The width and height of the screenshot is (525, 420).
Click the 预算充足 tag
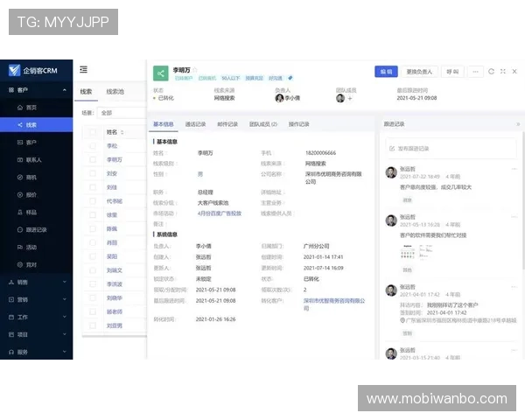pyautogui.click(x=254, y=78)
